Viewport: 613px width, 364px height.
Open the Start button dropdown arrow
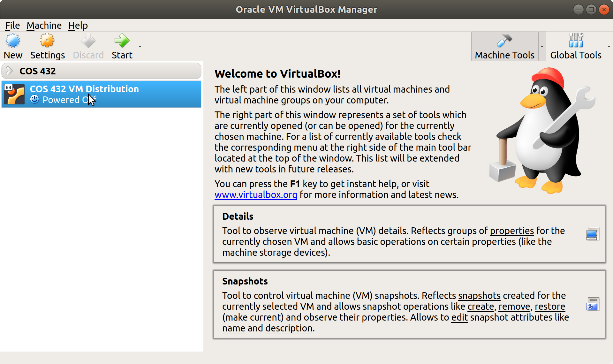pos(140,47)
